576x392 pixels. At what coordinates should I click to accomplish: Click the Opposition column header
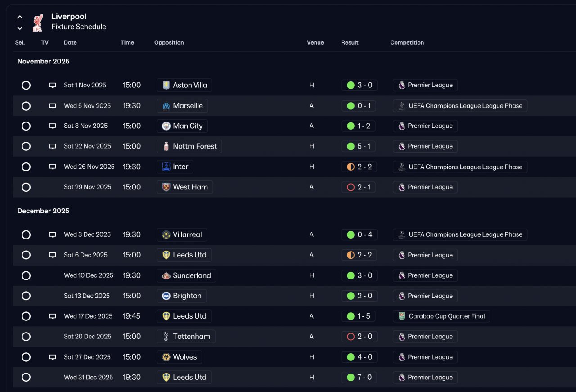[169, 42]
